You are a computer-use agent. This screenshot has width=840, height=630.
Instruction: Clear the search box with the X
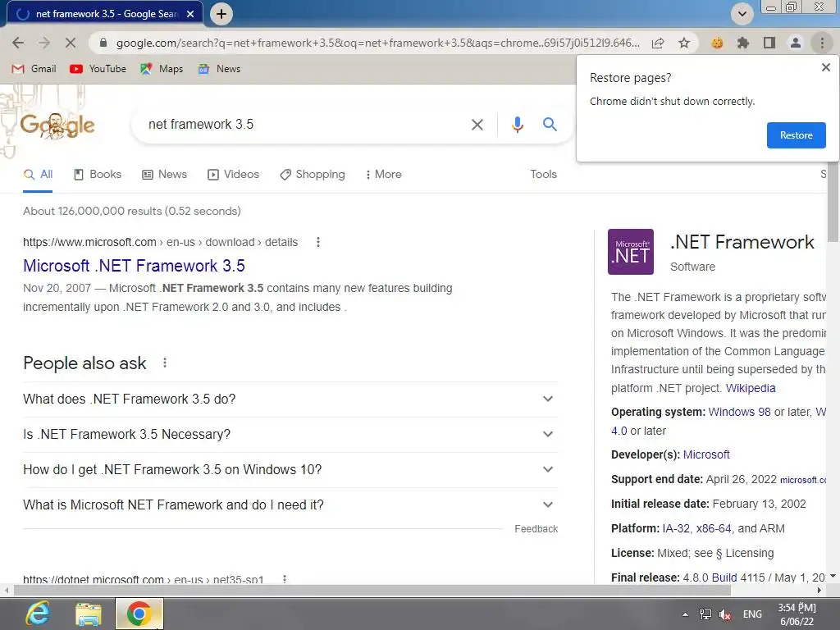[477, 125]
